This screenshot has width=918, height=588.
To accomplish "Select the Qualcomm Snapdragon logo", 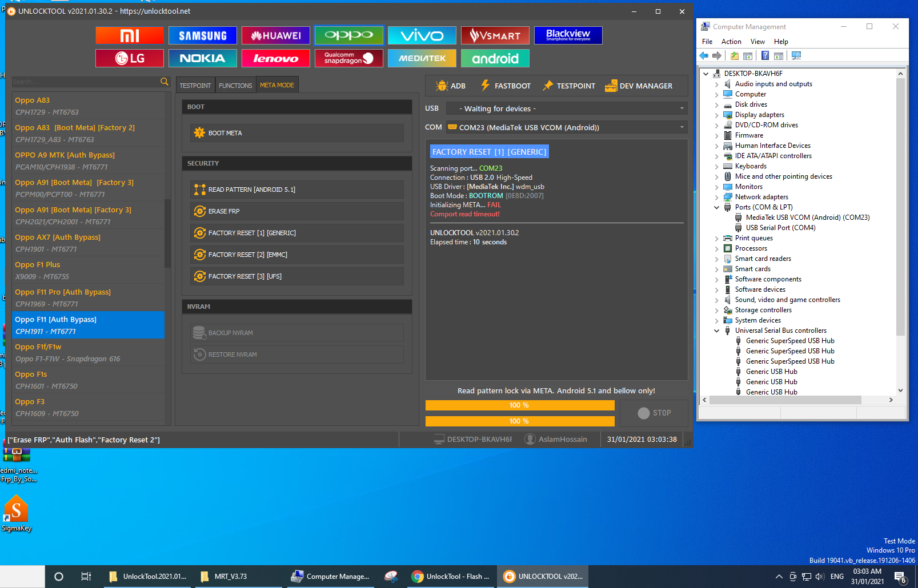I will [x=349, y=58].
